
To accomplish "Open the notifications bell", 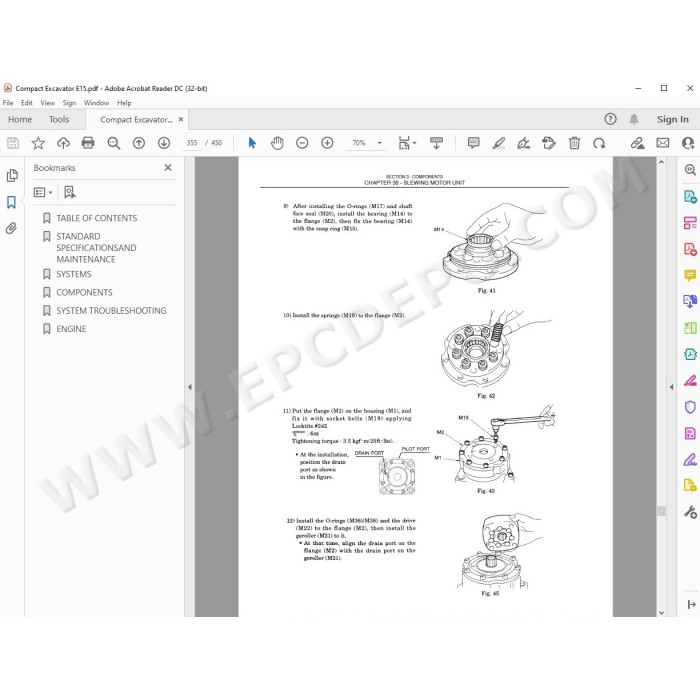I will tap(634, 119).
